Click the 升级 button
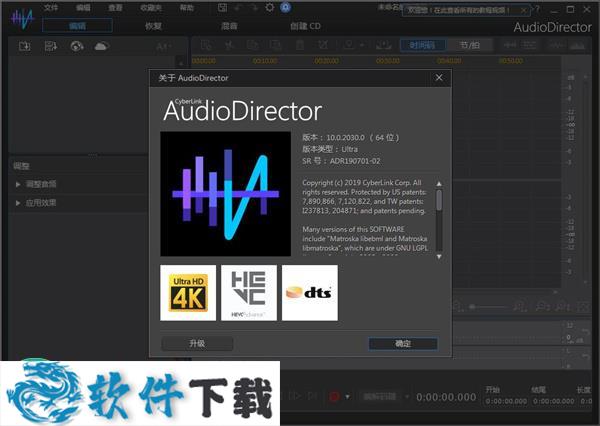 [197, 343]
